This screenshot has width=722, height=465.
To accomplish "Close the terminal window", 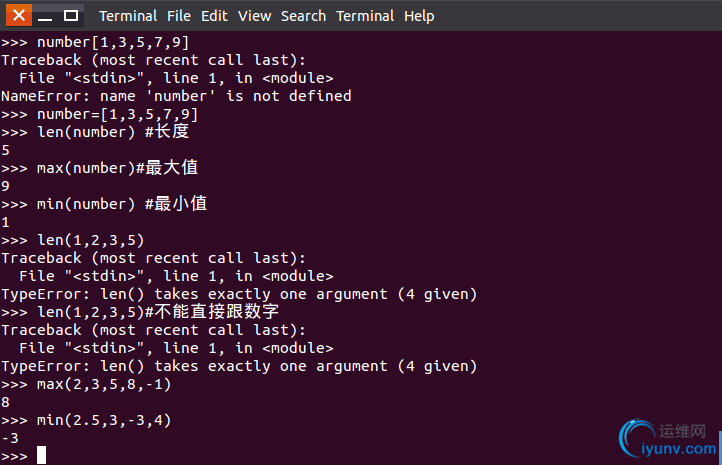I will 19,16.
